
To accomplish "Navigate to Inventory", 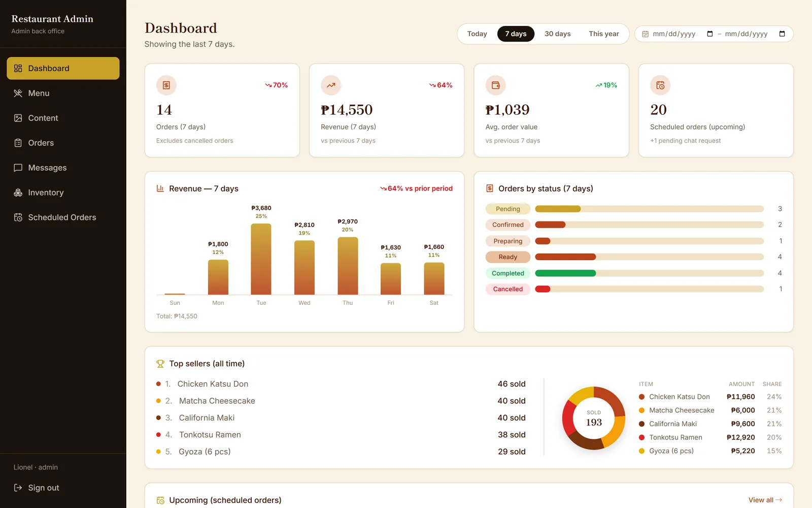I will (x=63, y=193).
